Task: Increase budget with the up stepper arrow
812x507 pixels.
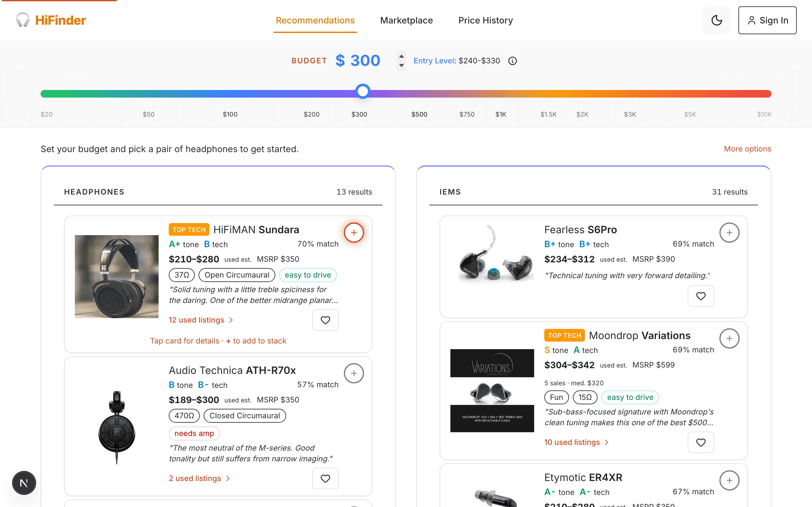Action: point(401,56)
